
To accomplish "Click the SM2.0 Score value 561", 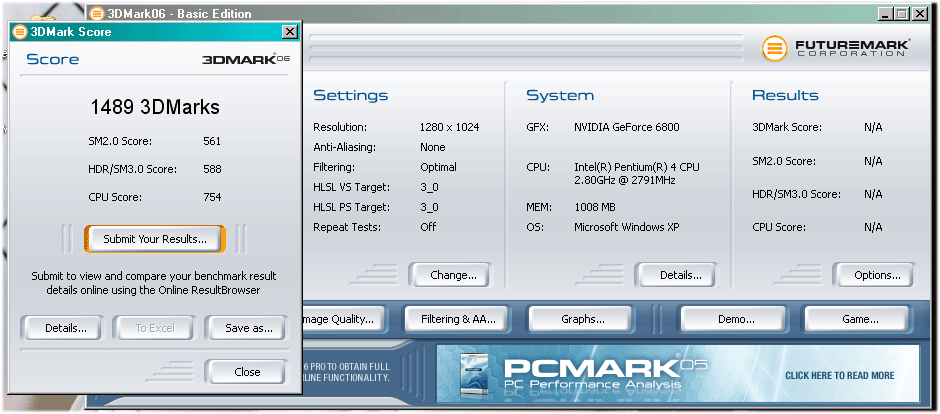I will (212, 141).
